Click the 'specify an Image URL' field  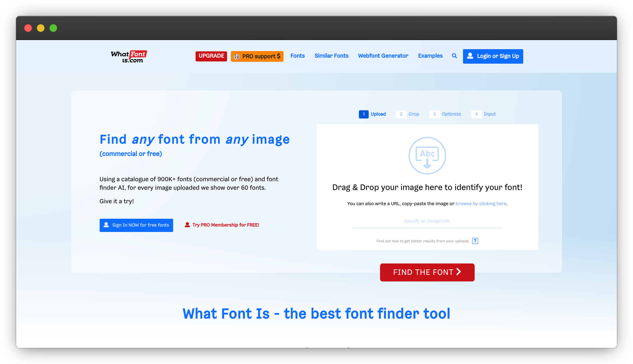[427, 221]
